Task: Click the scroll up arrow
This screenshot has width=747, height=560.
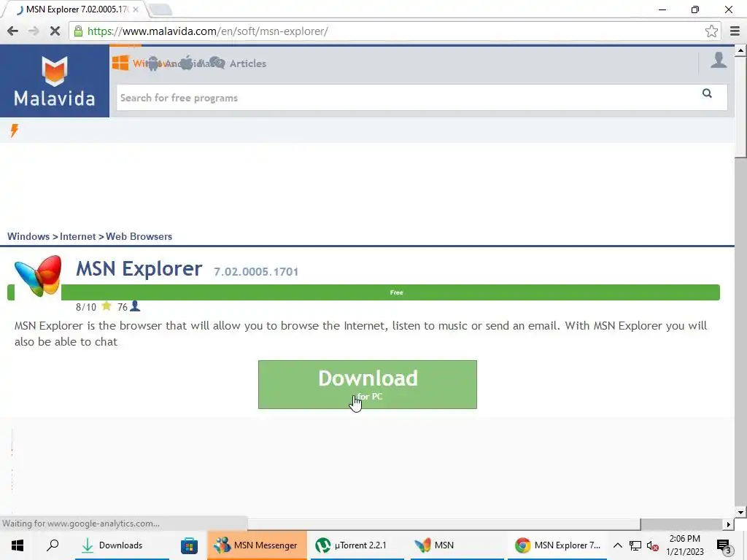Action: (x=740, y=50)
